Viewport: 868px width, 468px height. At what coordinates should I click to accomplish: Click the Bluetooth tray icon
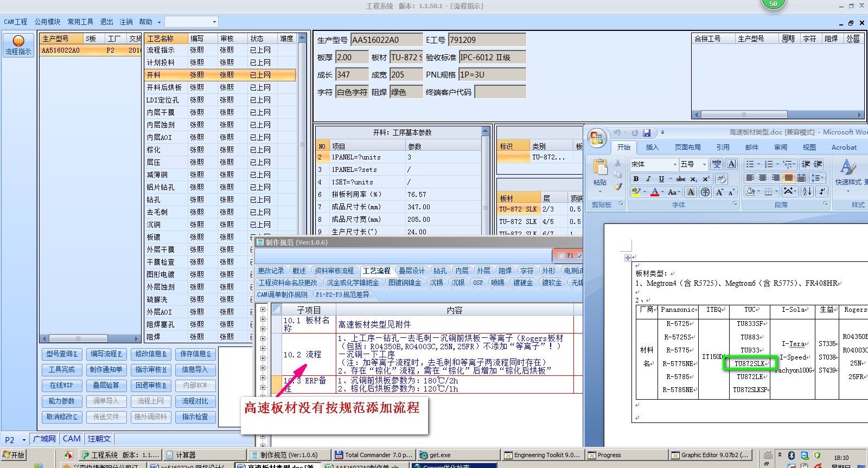(792, 456)
